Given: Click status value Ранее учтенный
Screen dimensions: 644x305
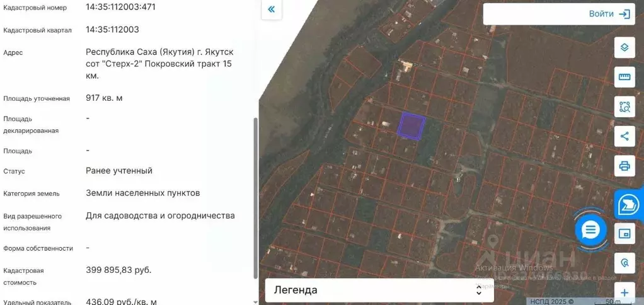Looking at the screenshot, I should [119, 171].
